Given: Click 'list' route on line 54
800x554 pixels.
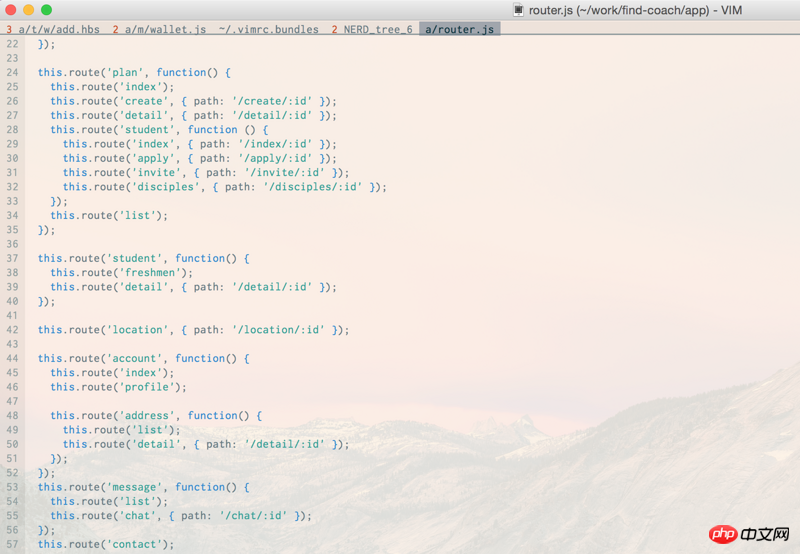Looking at the screenshot, I should click(138, 501).
